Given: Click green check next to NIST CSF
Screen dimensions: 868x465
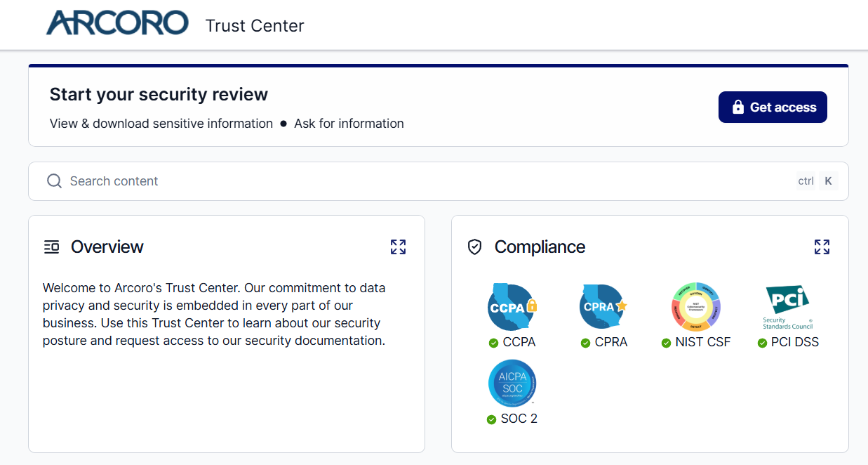Looking at the screenshot, I should pos(667,343).
